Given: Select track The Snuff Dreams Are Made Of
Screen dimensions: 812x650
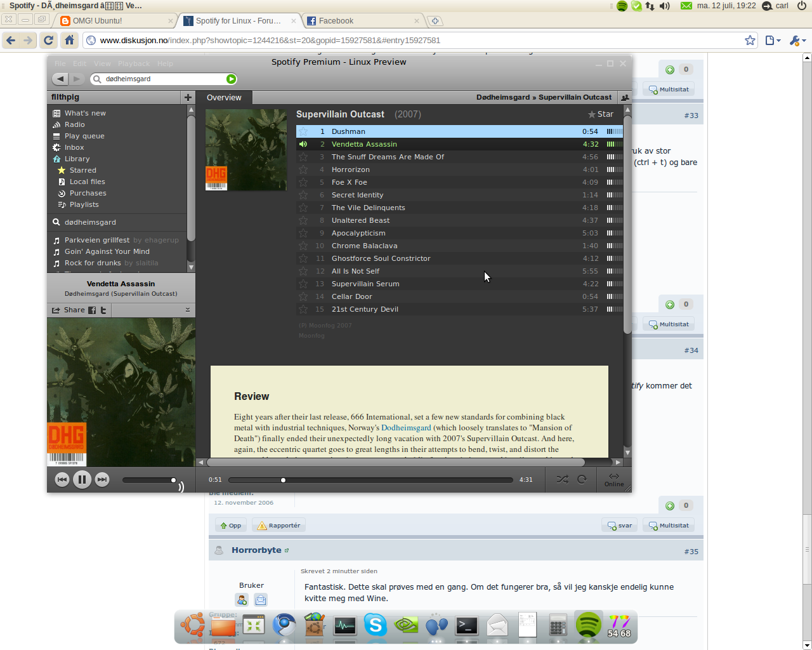Looking at the screenshot, I should click(x=459, y=157).
